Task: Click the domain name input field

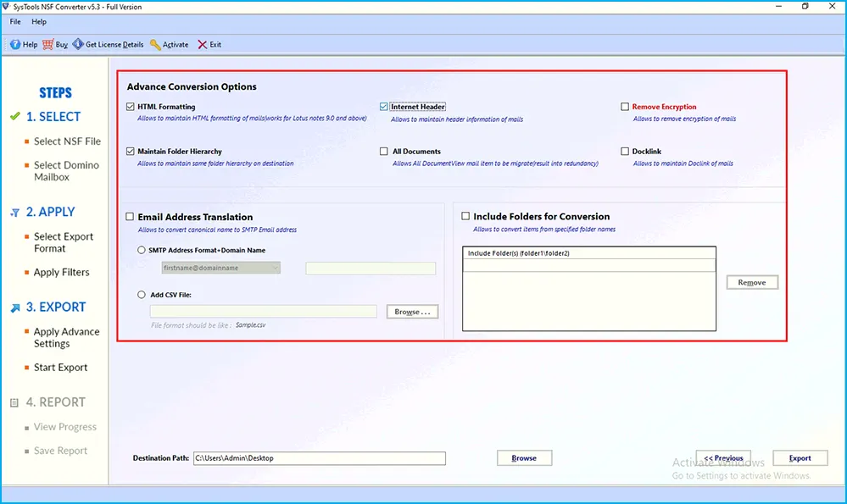Action: (371, 269)
